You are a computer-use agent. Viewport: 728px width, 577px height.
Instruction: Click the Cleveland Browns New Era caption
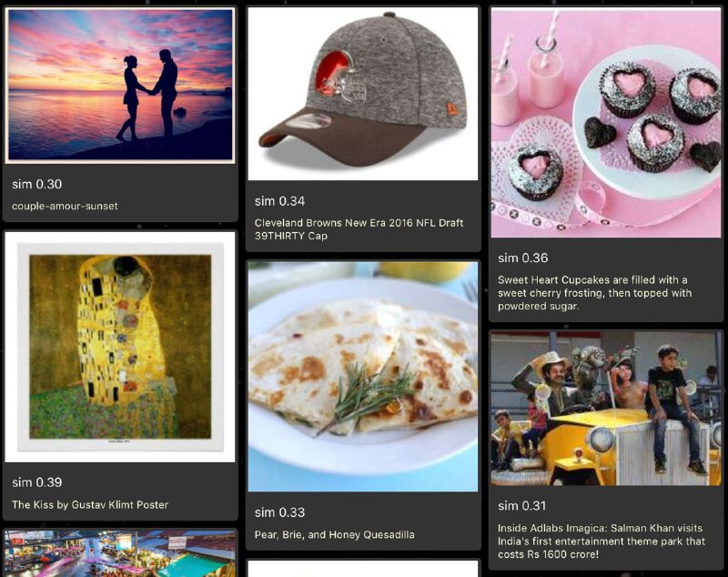(359, 229)
